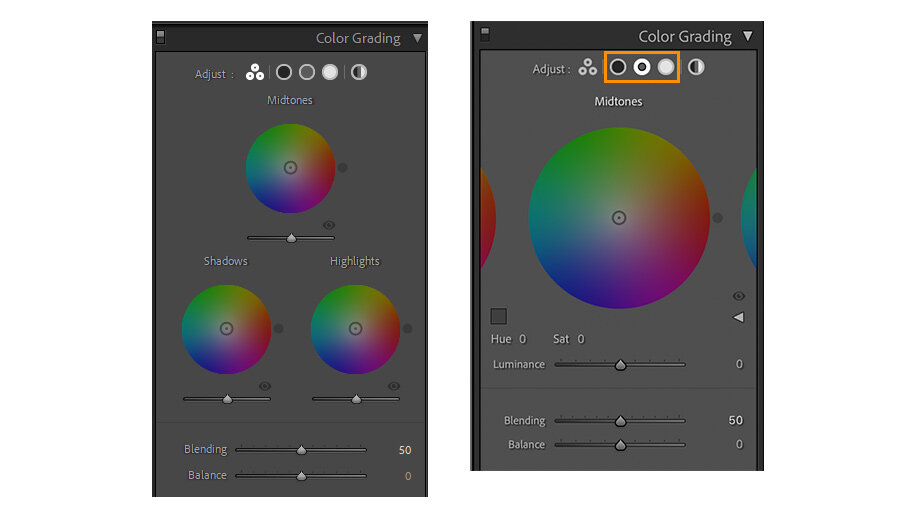Screen dimensions: 920x518
Task: Select 3-way view icon in right panel
Action: coord(587,67)
